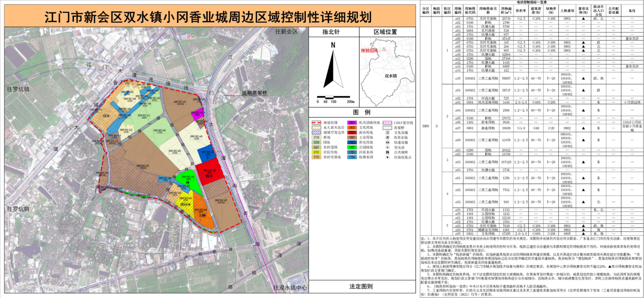
Task: Click the 快递设施 symbol in the legend
Action: 387,143
